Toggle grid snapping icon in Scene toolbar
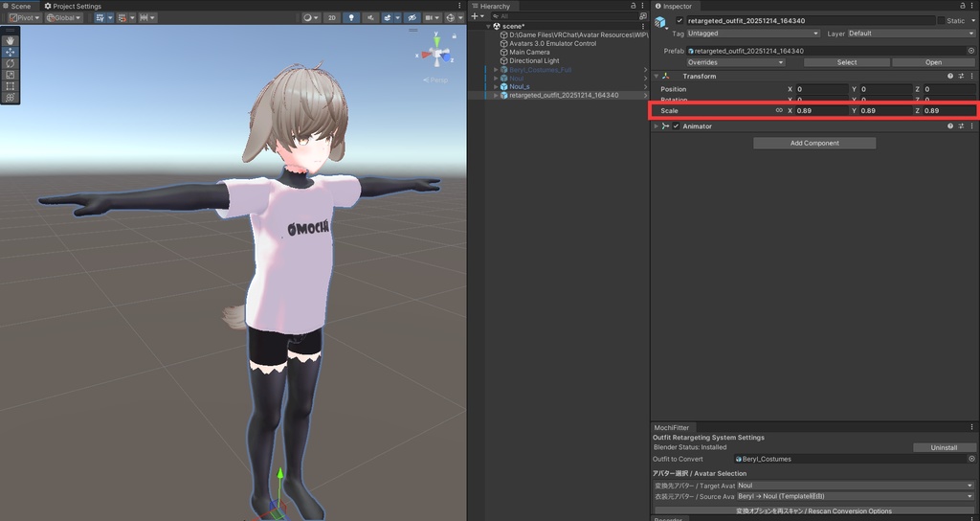Image resolution: width=980 pixels, height=521 pixels. [x=100, y=17]
